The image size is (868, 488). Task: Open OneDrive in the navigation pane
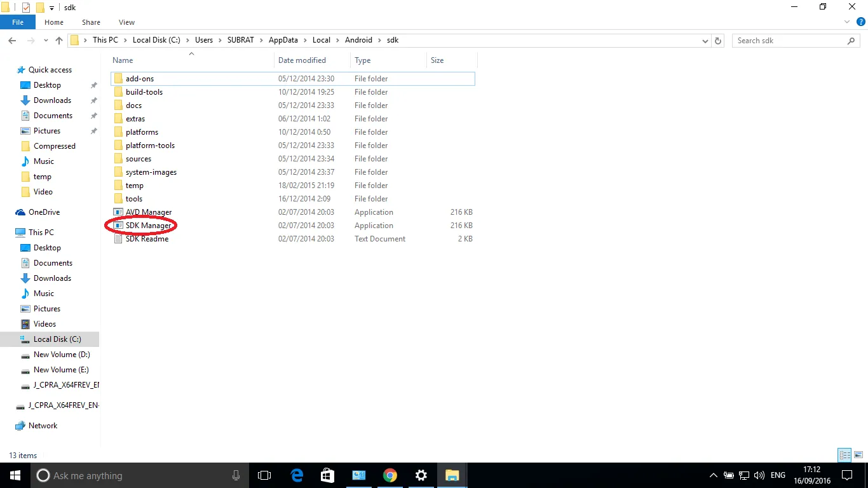(x=44, y=212)
